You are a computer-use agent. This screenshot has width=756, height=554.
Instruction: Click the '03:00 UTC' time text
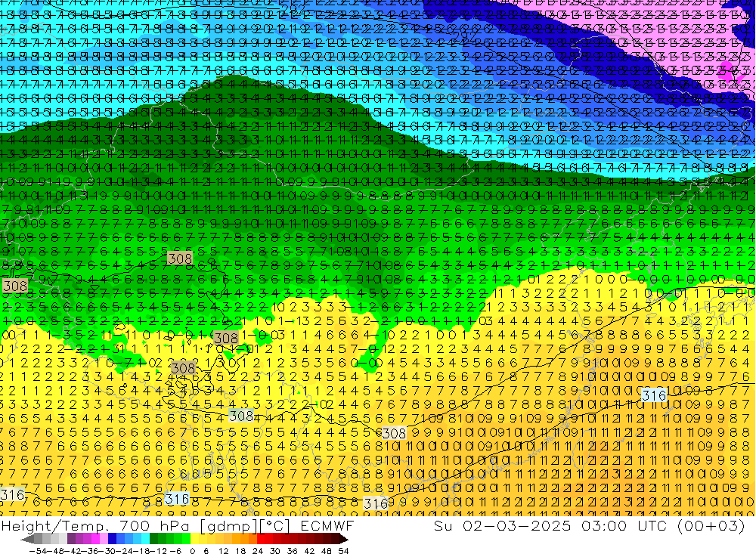pos(626,525)
